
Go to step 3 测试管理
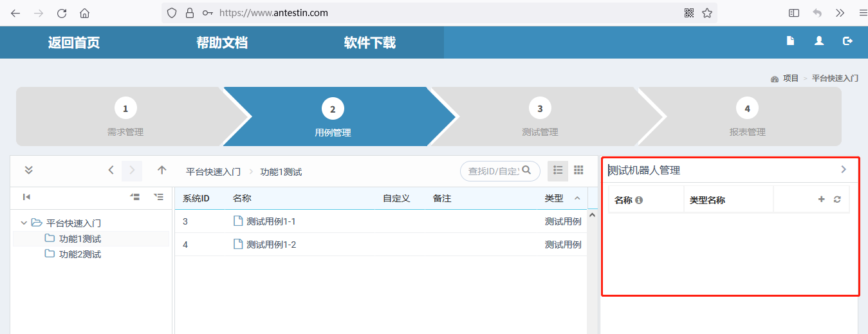[540, 116]
